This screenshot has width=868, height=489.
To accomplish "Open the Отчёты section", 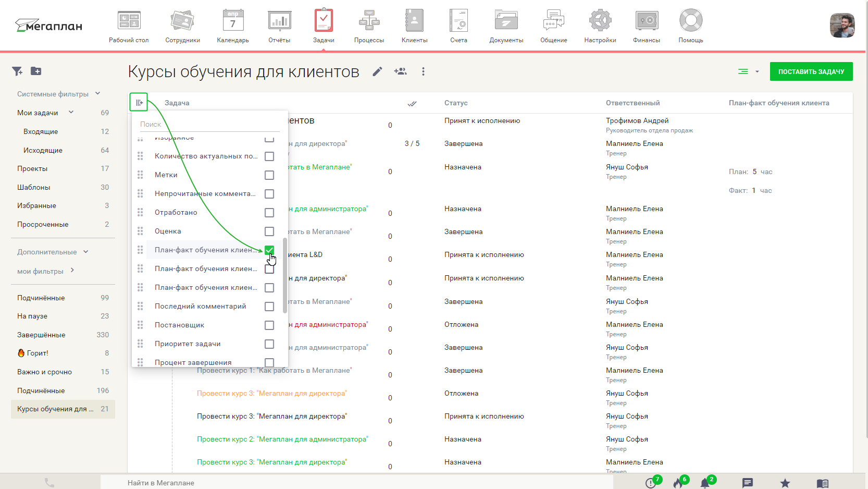I will (x=279, y=26).
